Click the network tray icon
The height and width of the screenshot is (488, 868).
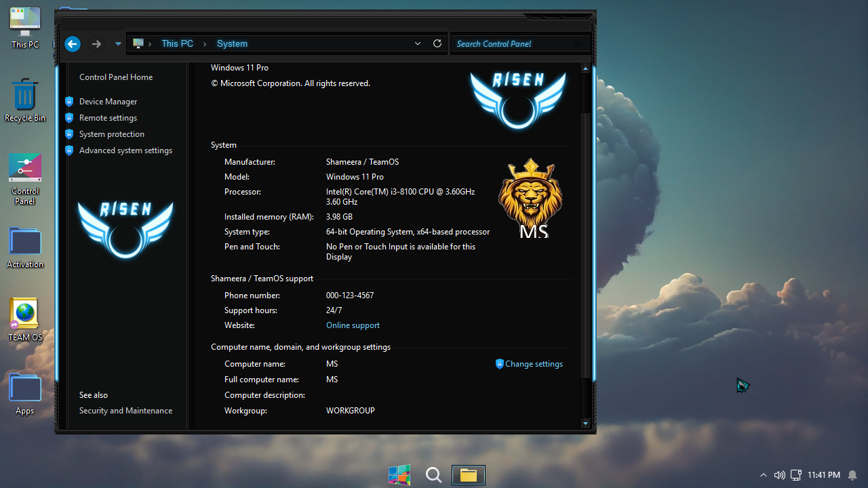[796, 475]
